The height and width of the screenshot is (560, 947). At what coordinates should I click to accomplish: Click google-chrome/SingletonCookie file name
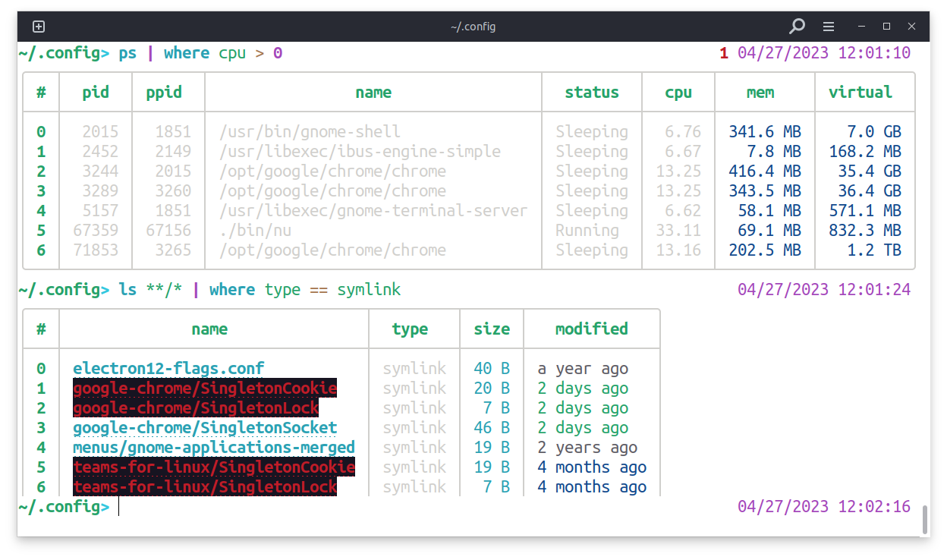[x=205, y=389]
